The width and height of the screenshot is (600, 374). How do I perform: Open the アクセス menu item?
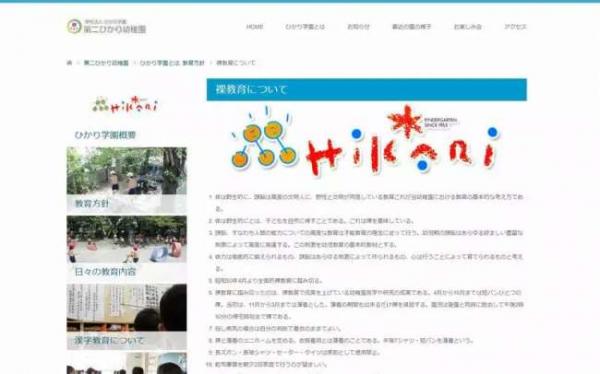(515, 27)
